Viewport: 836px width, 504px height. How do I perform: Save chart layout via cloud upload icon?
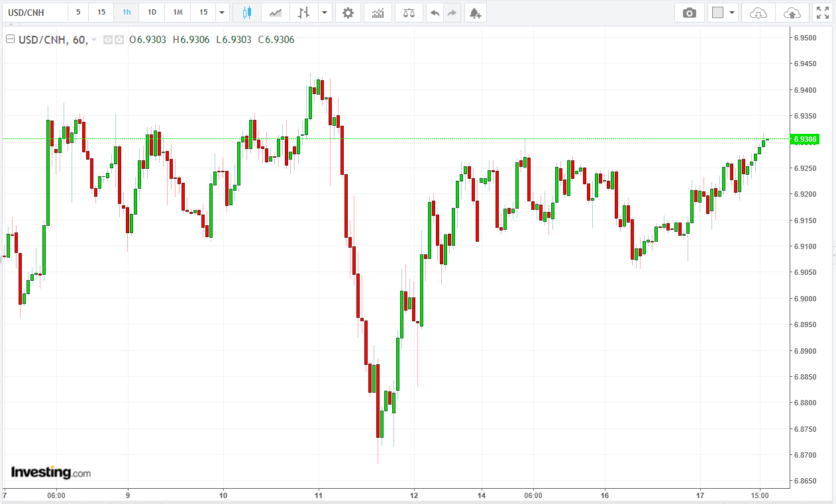(x=792, y=13)
